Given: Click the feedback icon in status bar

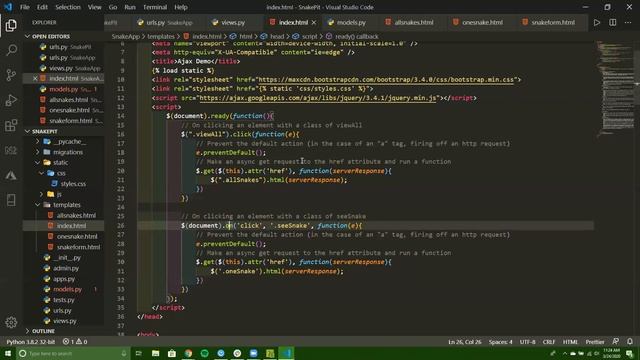Looking at the screenshot, I should (616, 342).
